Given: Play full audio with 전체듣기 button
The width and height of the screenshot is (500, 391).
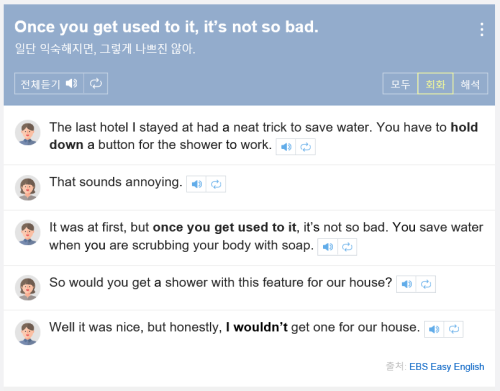Looking at the screenshot, I should point(49,83).
